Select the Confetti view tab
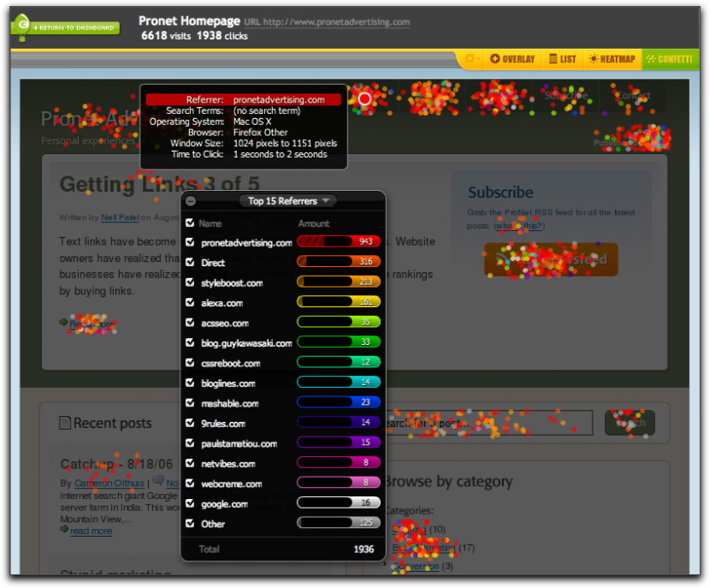Screen dimensions: 710x588 coord(670,59)
